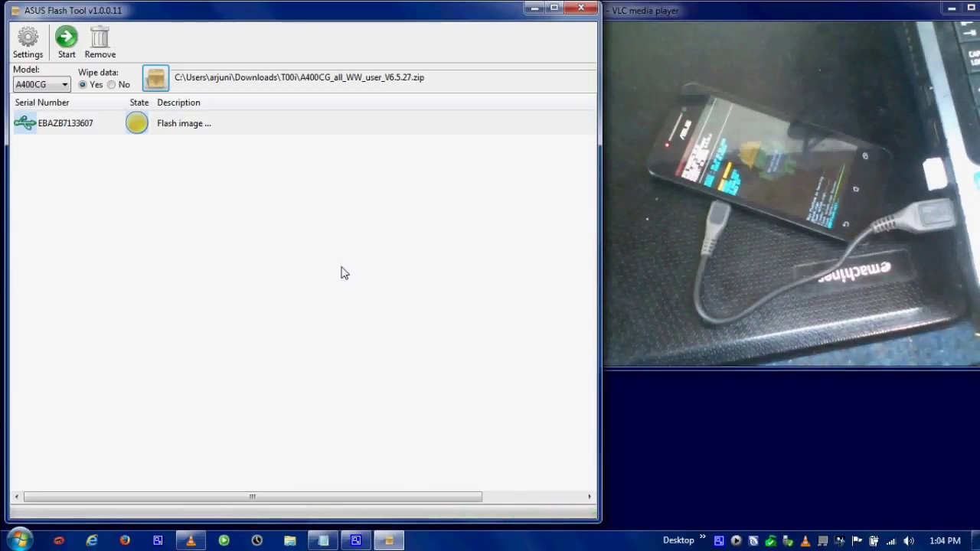This screenshot has height=551, width=980.
Task: Minimize the ASUS Flash Tool window
Action: tap(535, 8)
